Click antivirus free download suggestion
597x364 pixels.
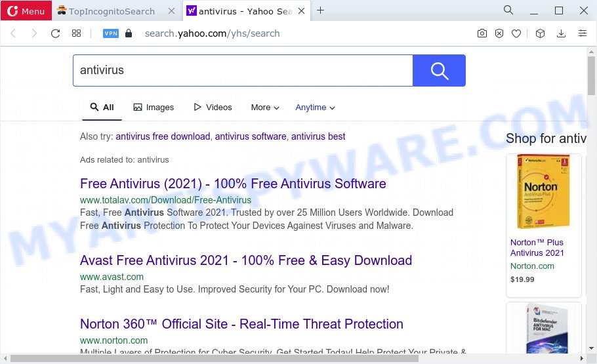163,136
